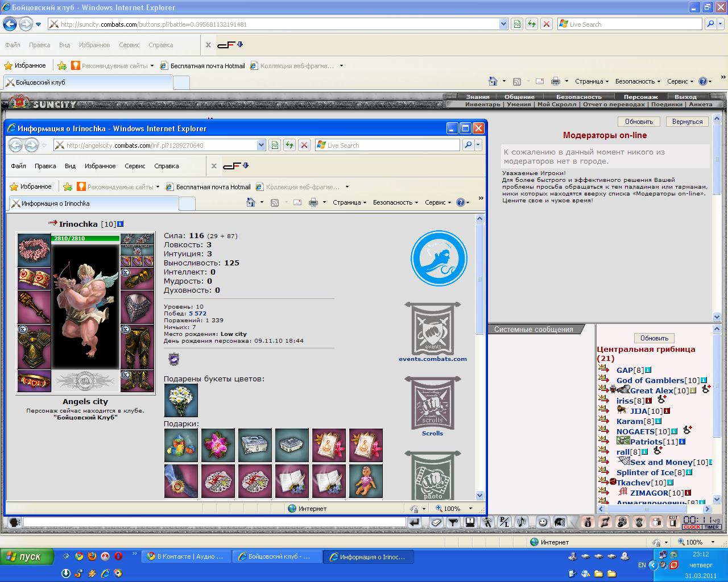Click the round blue angel emblem
This screenshot has width=728, height=582.
(x=439, y=258)
